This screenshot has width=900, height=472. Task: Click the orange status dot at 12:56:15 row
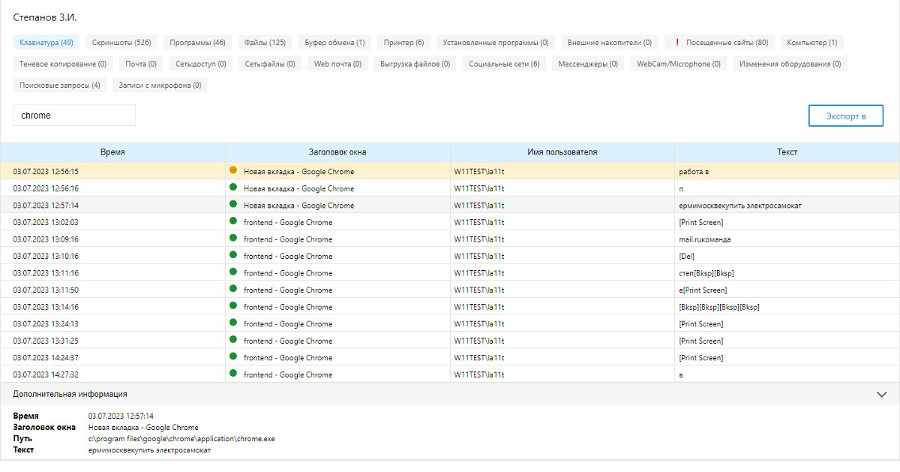point(233,170)
